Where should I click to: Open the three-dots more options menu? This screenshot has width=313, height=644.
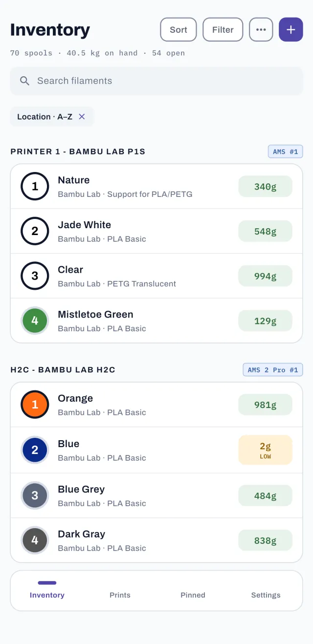(x=261, y=30)
